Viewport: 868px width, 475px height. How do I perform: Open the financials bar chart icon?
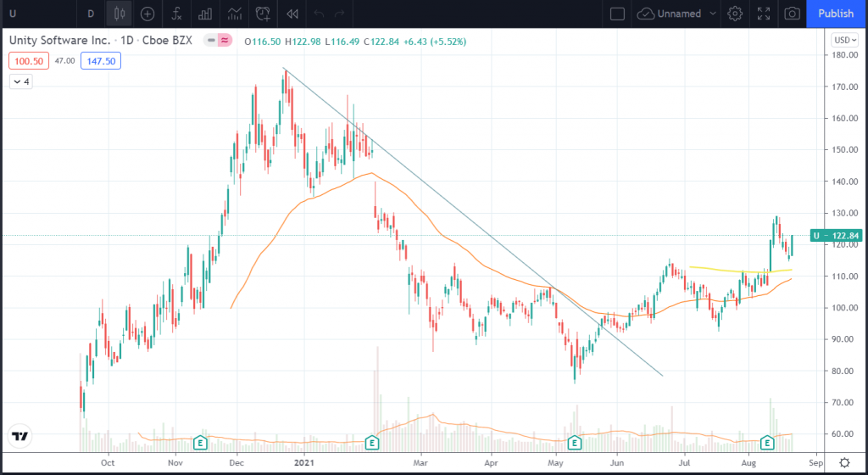pyautogui.click(x=205, y=14)
